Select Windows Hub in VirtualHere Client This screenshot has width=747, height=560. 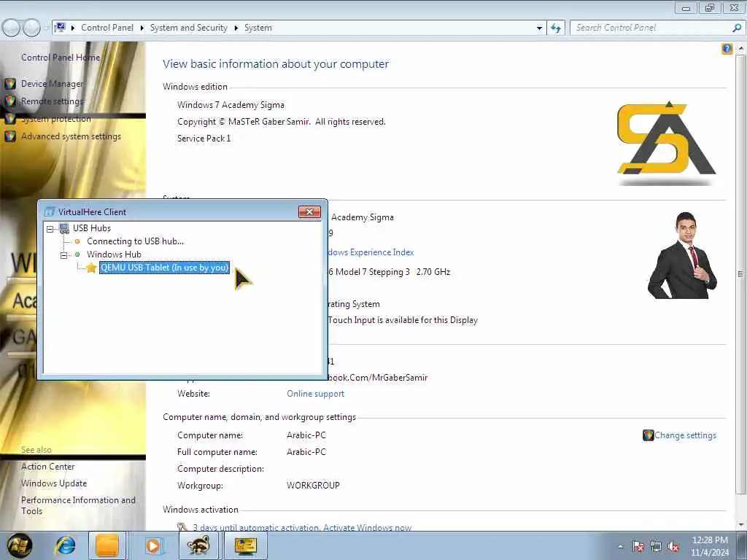[114, 254]
